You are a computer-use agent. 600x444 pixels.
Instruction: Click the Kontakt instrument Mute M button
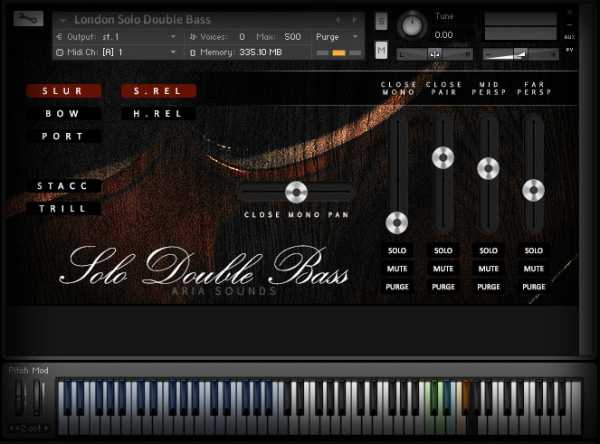tap(381, 51)
